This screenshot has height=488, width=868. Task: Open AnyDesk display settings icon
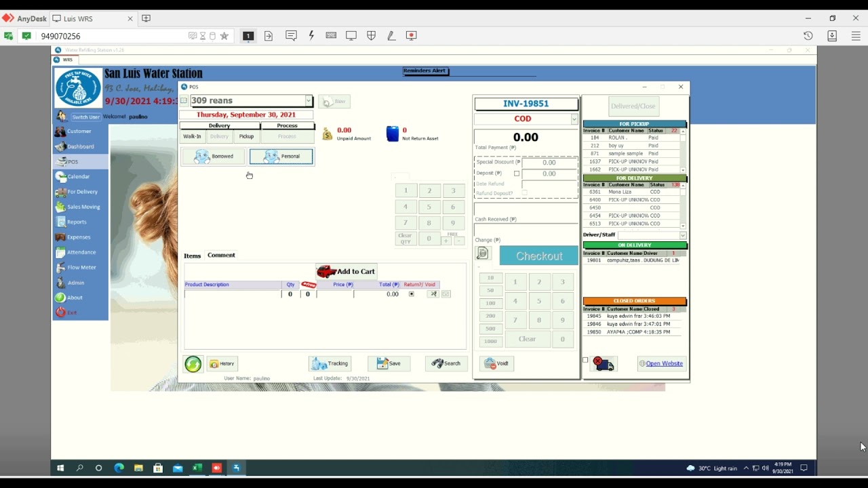coord(351,36)
